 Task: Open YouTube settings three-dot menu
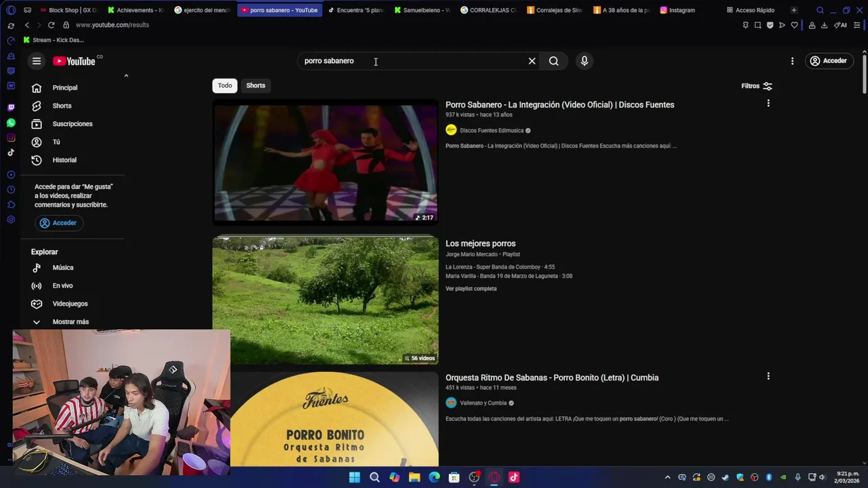[792, 61]
